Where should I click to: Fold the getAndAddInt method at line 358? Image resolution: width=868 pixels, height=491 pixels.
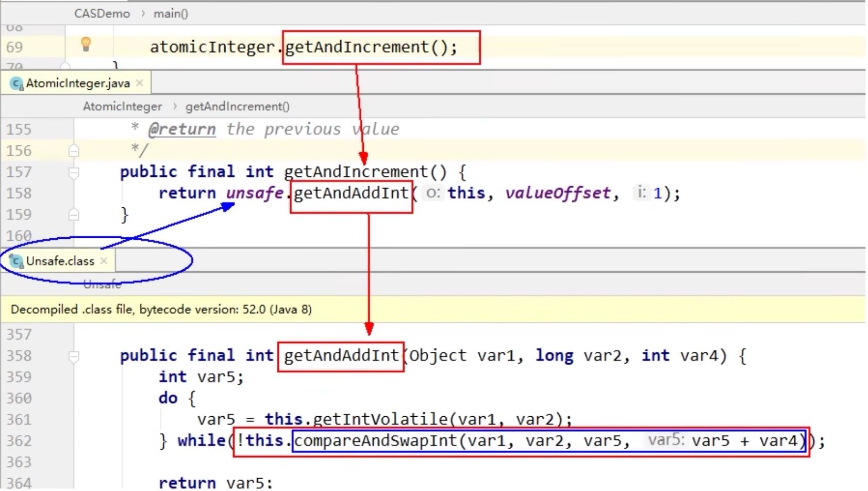[x=74, y=356]
